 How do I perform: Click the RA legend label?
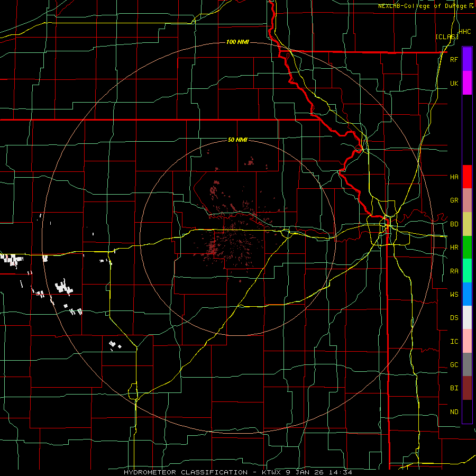point(454,271)
